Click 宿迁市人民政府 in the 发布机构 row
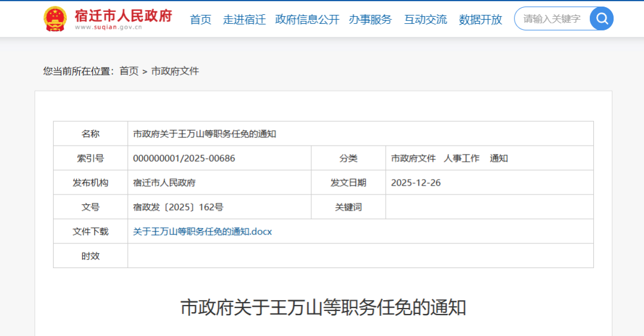This screenshot has width=644, height=336. pyautogui.click(x=165, y=183)
